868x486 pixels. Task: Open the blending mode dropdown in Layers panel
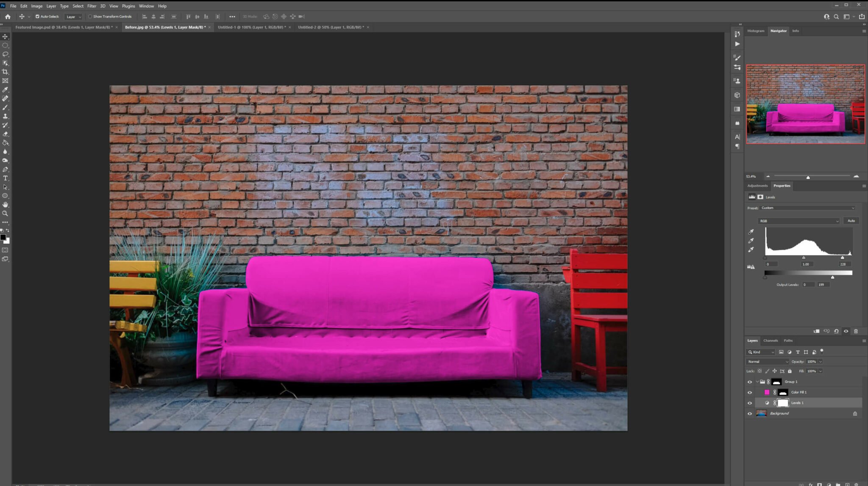tap(767, 361)
